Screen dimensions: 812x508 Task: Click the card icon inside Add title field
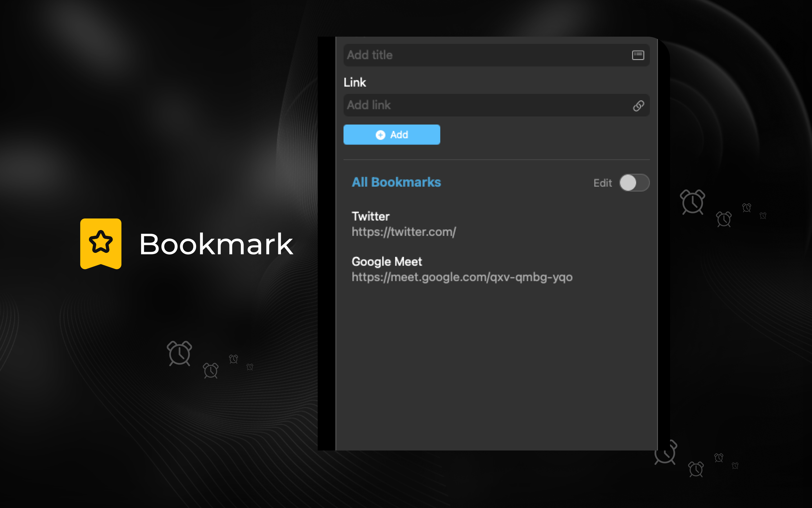[638, 55]
